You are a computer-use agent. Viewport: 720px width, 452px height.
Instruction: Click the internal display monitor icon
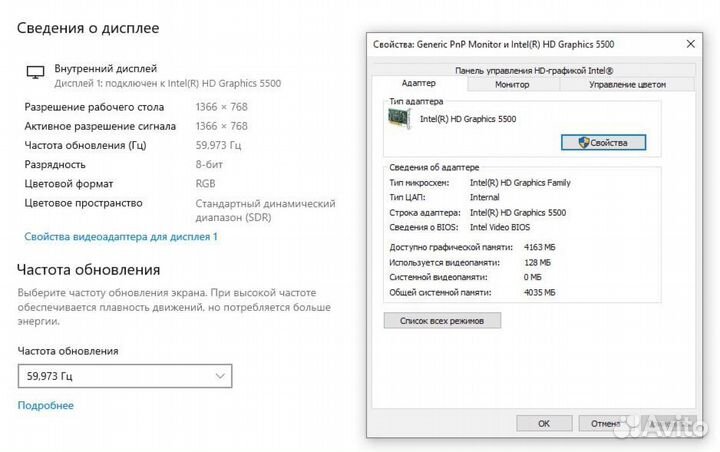point(35,72)
